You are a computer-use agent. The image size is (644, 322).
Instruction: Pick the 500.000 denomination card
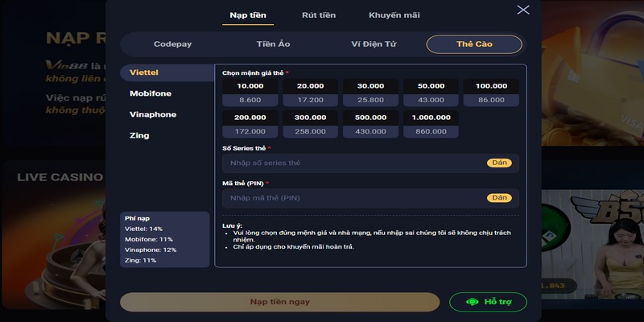click(371, 124)
